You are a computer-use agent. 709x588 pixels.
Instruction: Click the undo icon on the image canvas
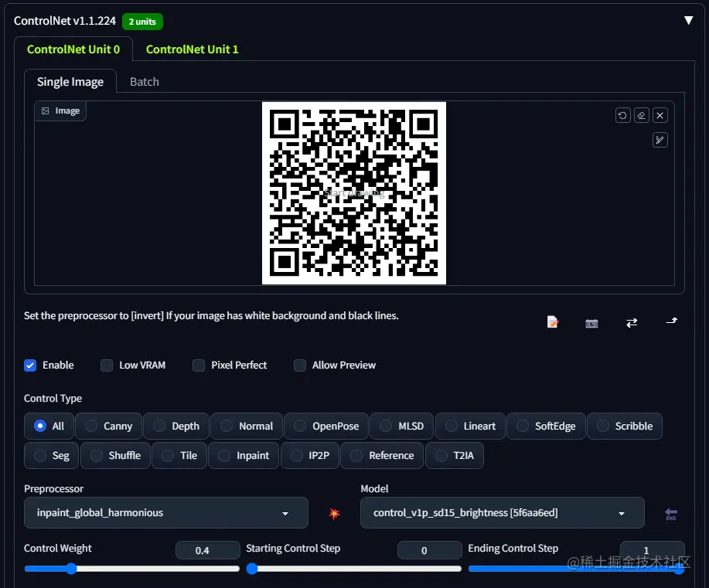click(622, 114)
